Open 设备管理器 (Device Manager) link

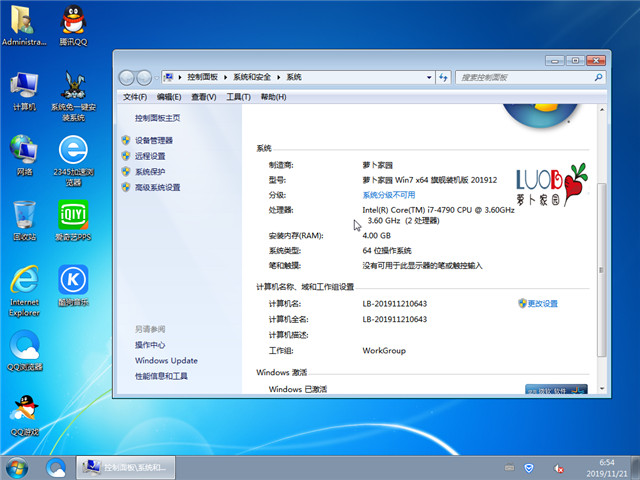click(x=154, y=140)
